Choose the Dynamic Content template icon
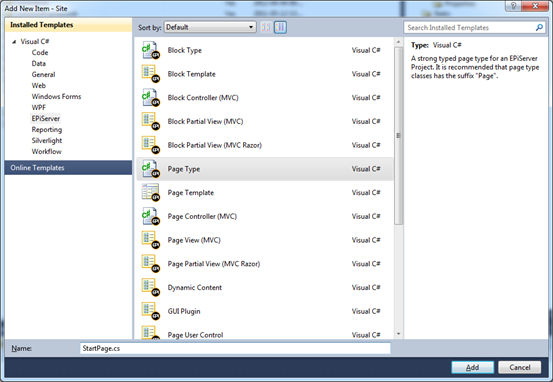553x382 pixels. click(x=151, y=287)
